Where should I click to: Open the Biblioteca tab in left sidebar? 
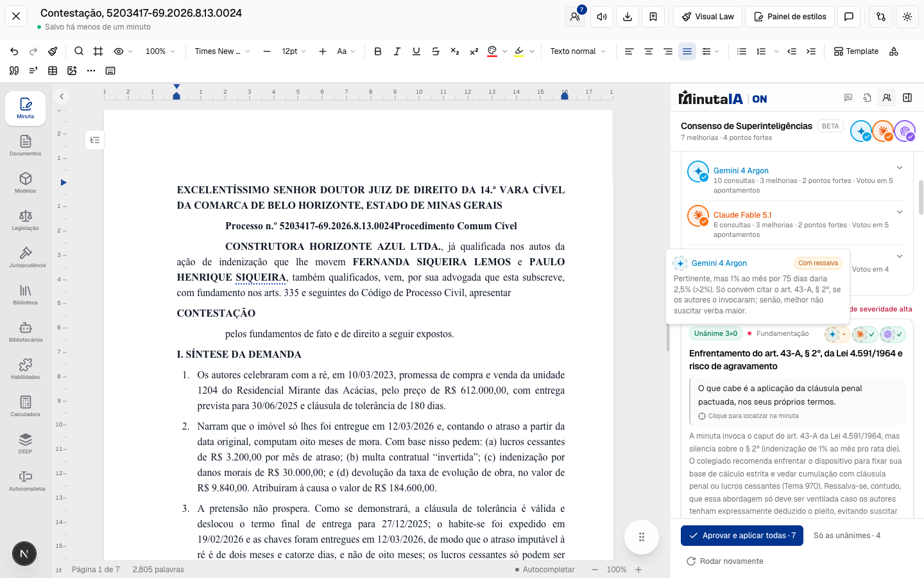[26, 295]
